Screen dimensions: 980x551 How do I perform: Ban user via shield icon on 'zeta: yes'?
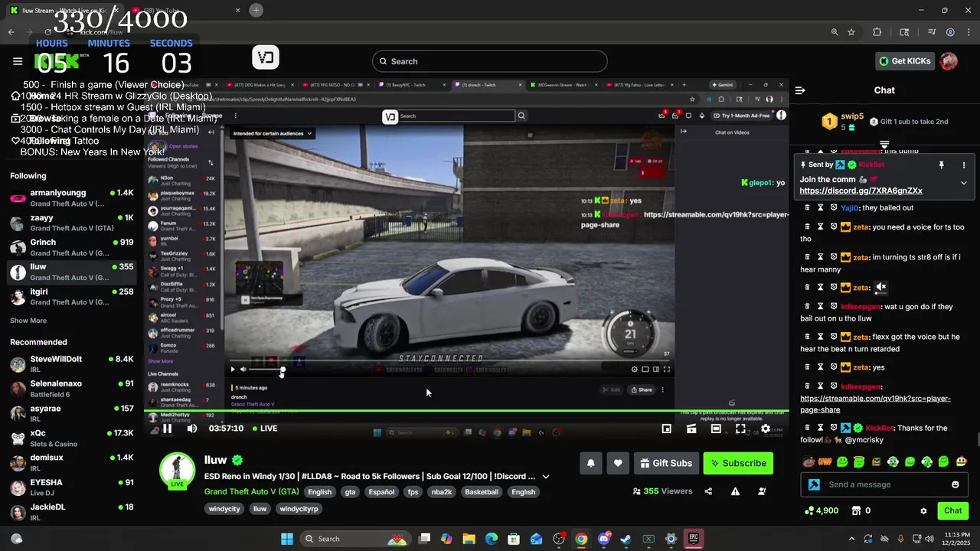point(834,367)
